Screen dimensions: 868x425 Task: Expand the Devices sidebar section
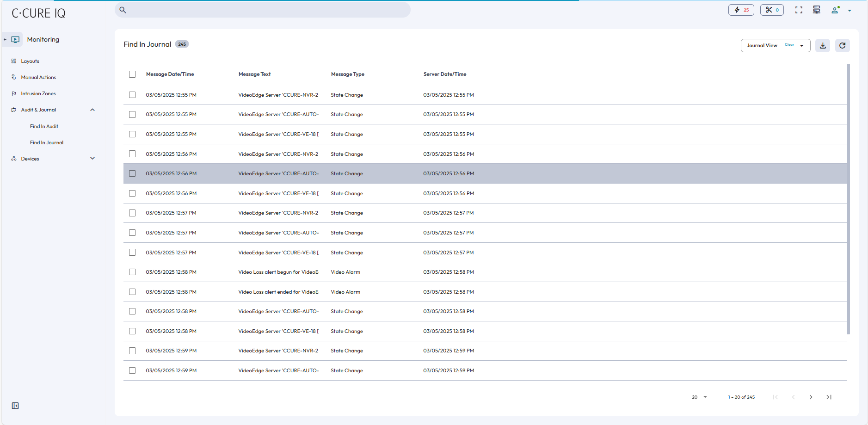92,159
